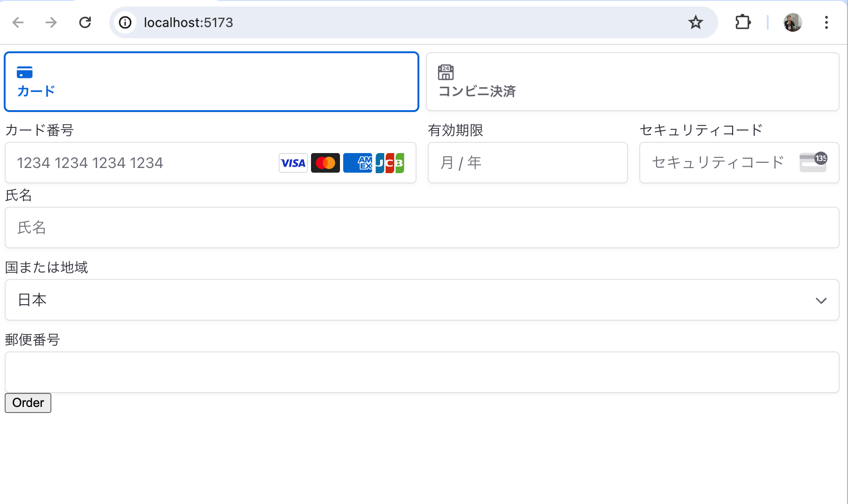Switch to コンビニ決済 payment tab
Screen dimensions: 848x504
point(633,82)
